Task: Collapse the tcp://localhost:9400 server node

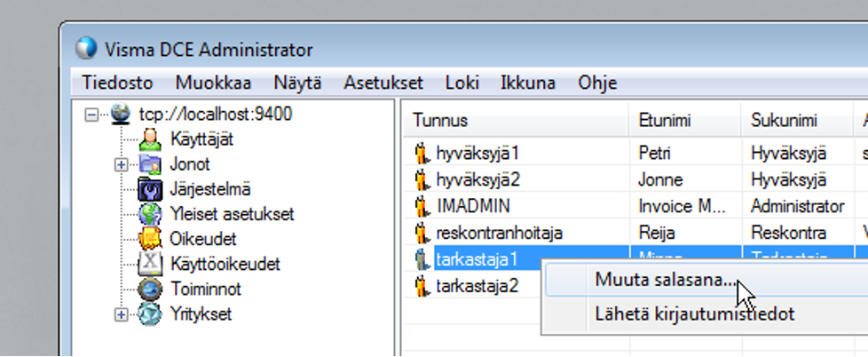Action: click(92, 115)
